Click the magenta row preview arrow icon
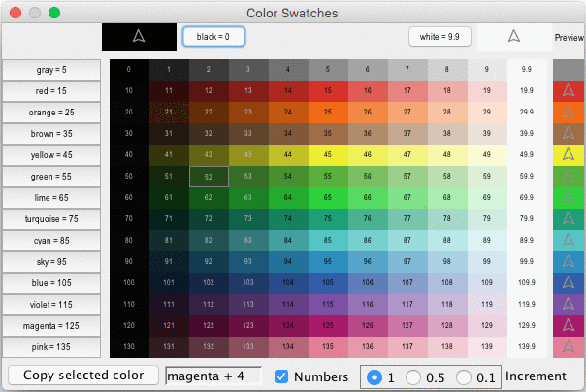 click(568, 325)
